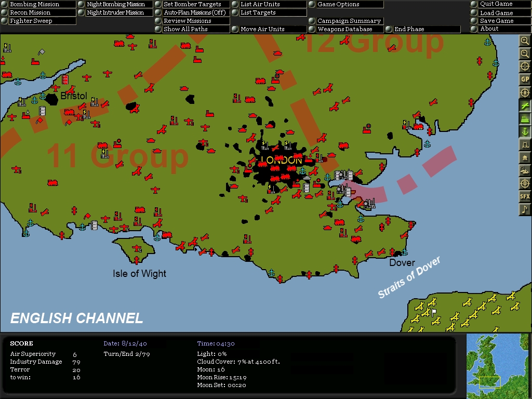
Task: Toggle port anchor icons display
Action: (x=525, y=131)
